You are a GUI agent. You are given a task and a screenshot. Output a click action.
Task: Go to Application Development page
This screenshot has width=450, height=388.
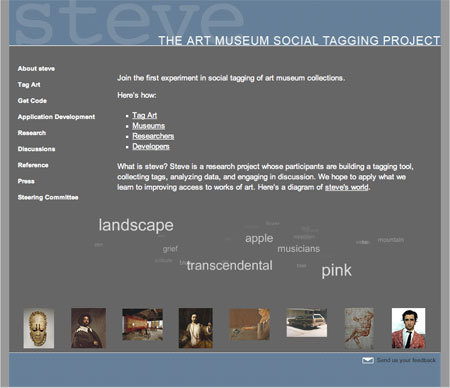click(56, 117)
